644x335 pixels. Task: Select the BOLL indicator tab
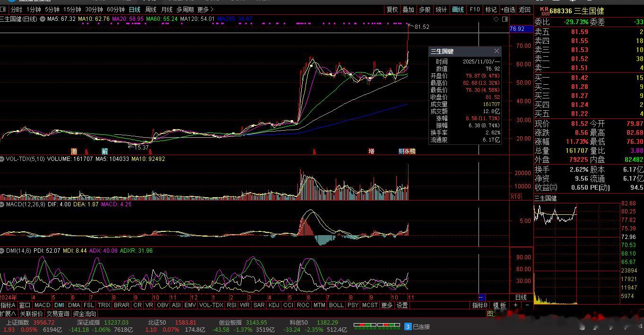pyautogui.click(x=336, y=305)
